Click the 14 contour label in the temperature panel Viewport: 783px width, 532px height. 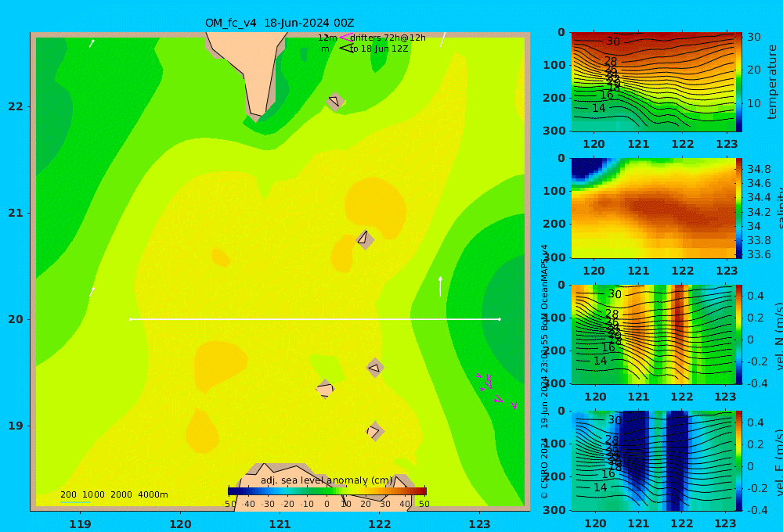click(x=599, y=108)
